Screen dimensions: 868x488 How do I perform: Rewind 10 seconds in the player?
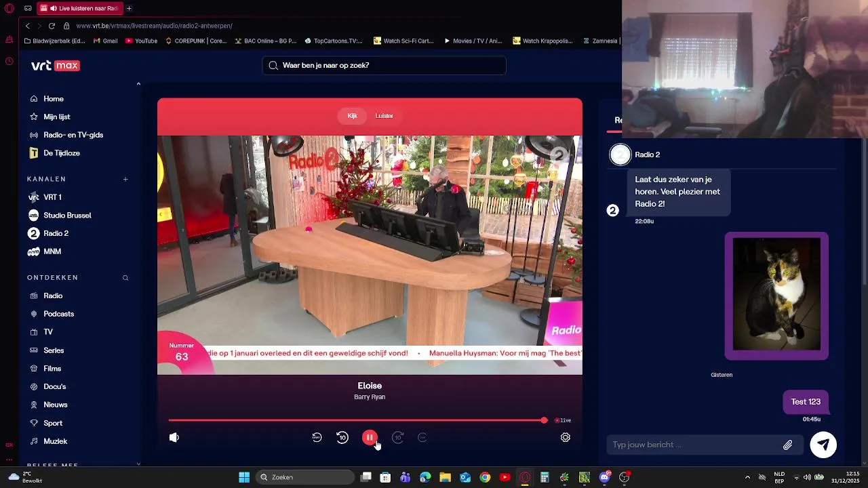pyautogui.click(x=342, y=438)
